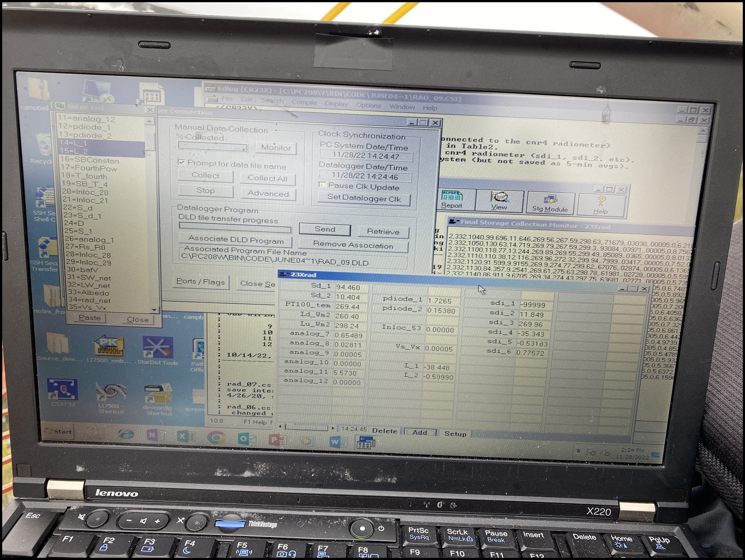Open Edlog Help menu
This screenshot has width=745, height=560.
(430, 108)
